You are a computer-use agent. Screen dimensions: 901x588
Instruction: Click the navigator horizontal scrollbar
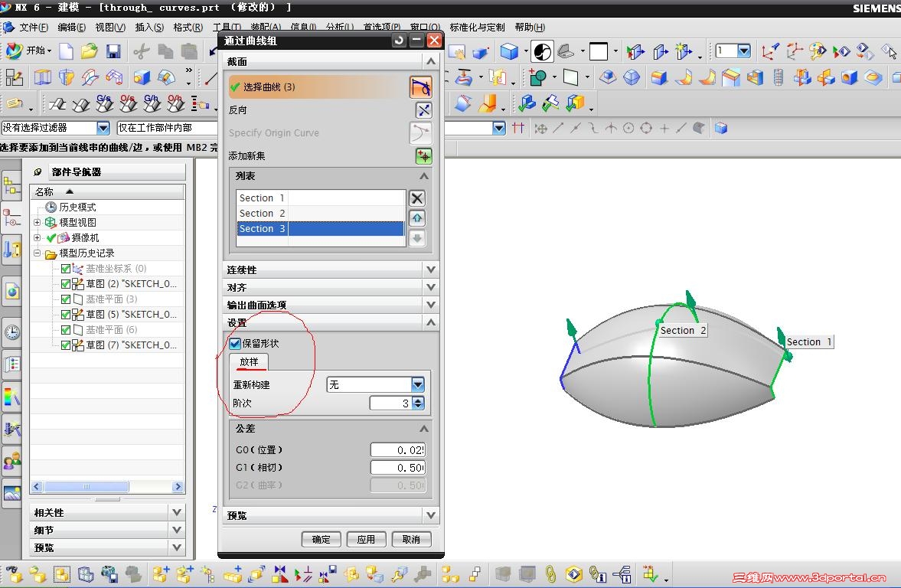point(107,487)
